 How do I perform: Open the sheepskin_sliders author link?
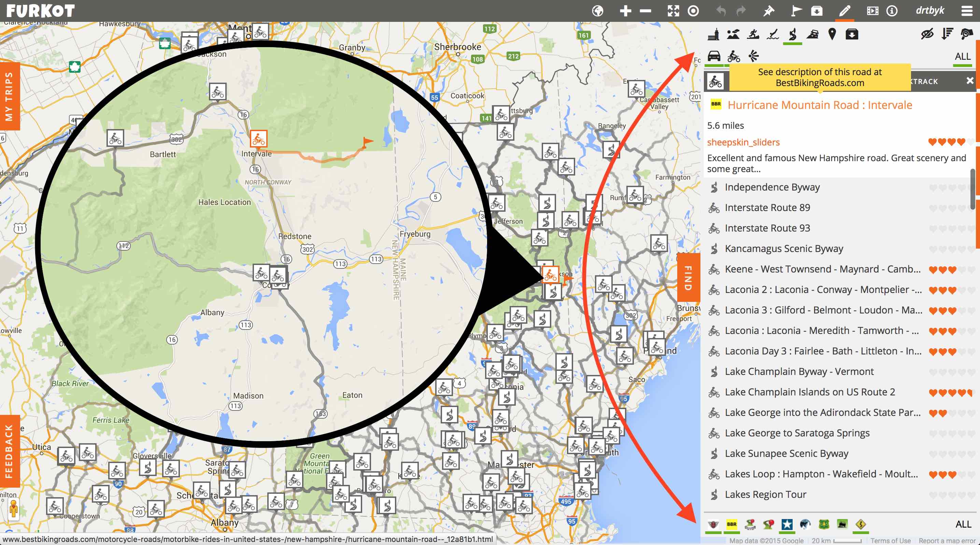pos(743,142)
